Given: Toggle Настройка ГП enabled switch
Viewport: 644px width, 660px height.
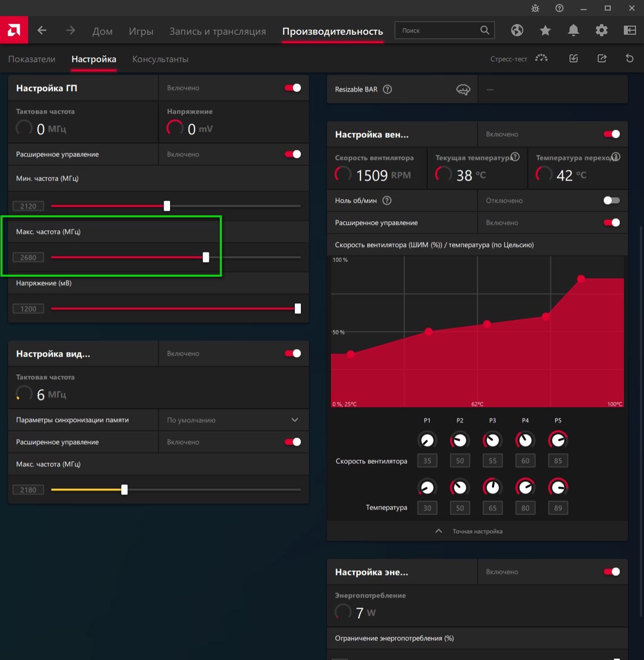Looking at the screenshot, I should pyautogui.click(x=293, y=88).
